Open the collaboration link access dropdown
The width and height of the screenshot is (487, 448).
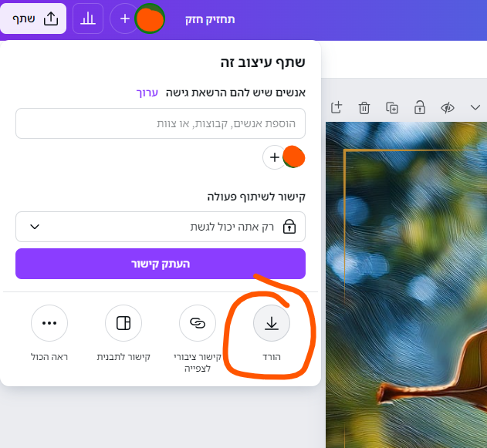161,227
